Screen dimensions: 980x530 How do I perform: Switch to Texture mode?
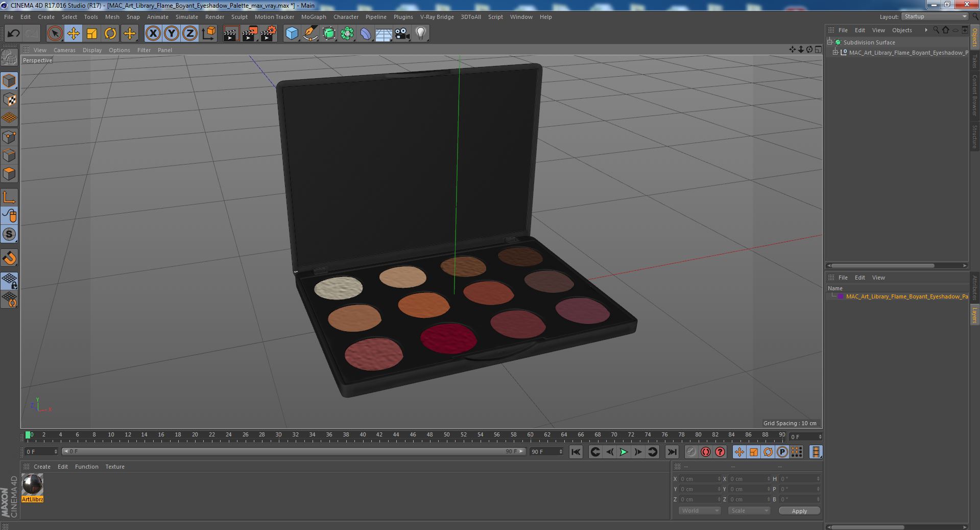[x=9, y=100]
